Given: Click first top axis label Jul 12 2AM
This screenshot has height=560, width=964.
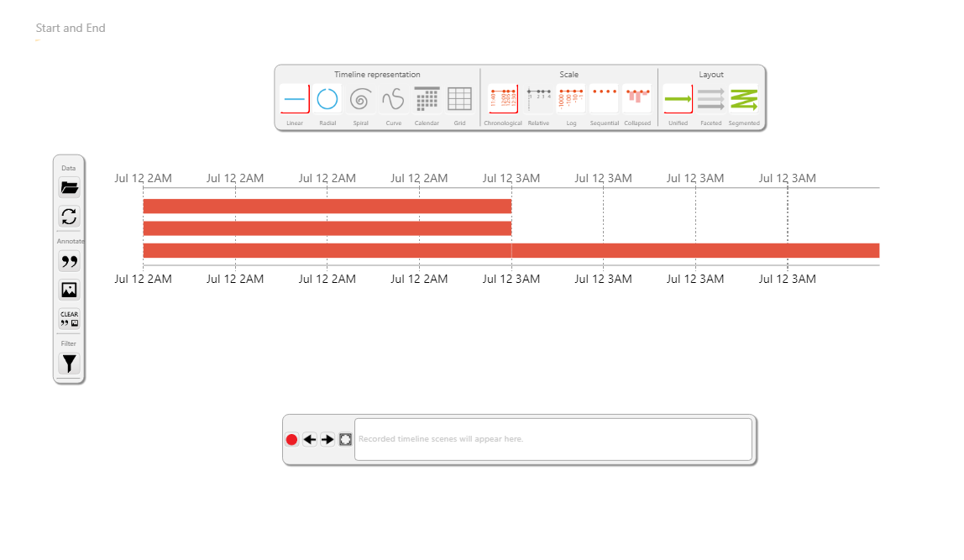Looking at the screenshot, I should 144,178.
